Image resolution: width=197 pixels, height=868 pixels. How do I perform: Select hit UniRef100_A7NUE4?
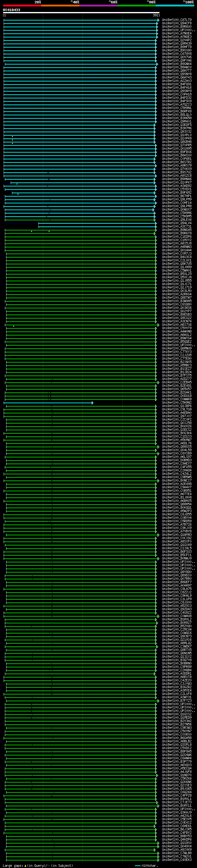[177, 33]
